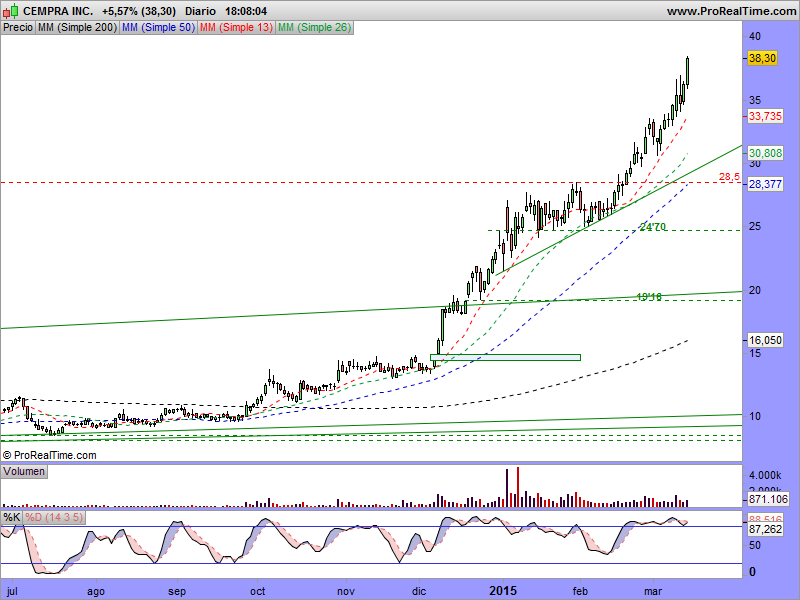800x600 pixels.
Task: Click the red 28,5 resistance label
Action: tap(729, 177)
